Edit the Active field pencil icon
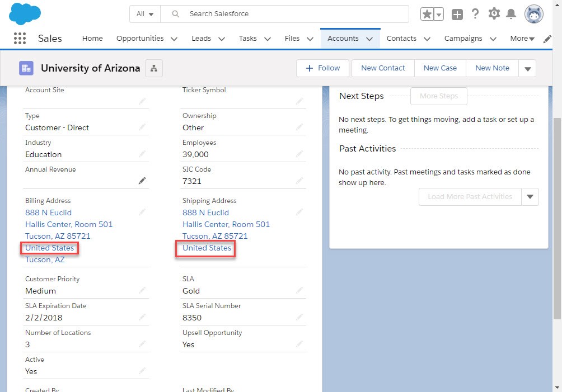The height and width of the screenshot is (392, 562). (142, 370)
